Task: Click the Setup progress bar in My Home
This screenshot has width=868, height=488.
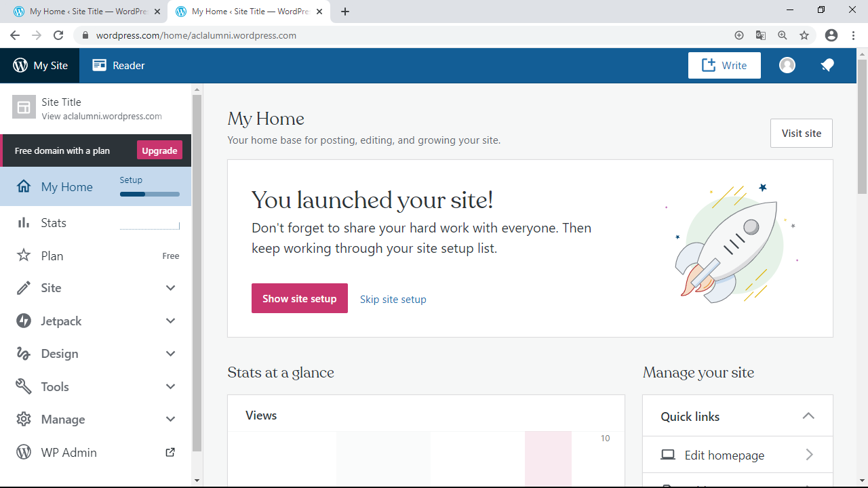Action: (x=149, y=194)
